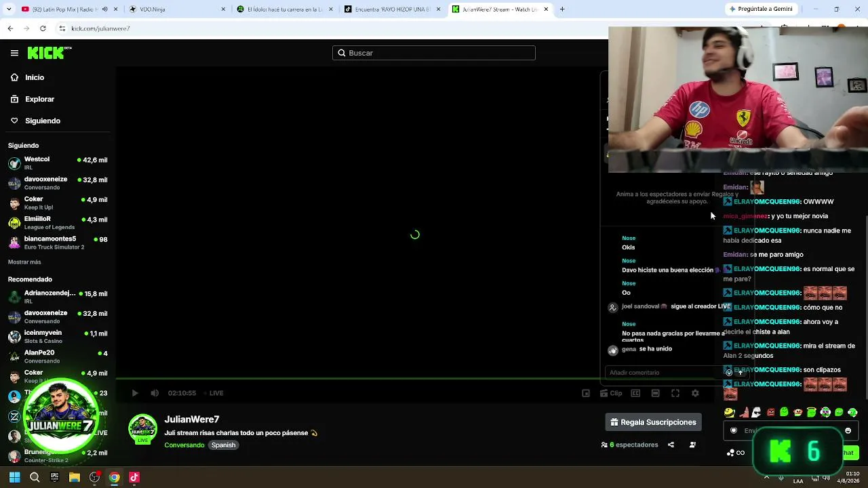Click the Kick logo
Viewport: 868px width, 488px height.
pyautogui.click(x=50, y=53)
